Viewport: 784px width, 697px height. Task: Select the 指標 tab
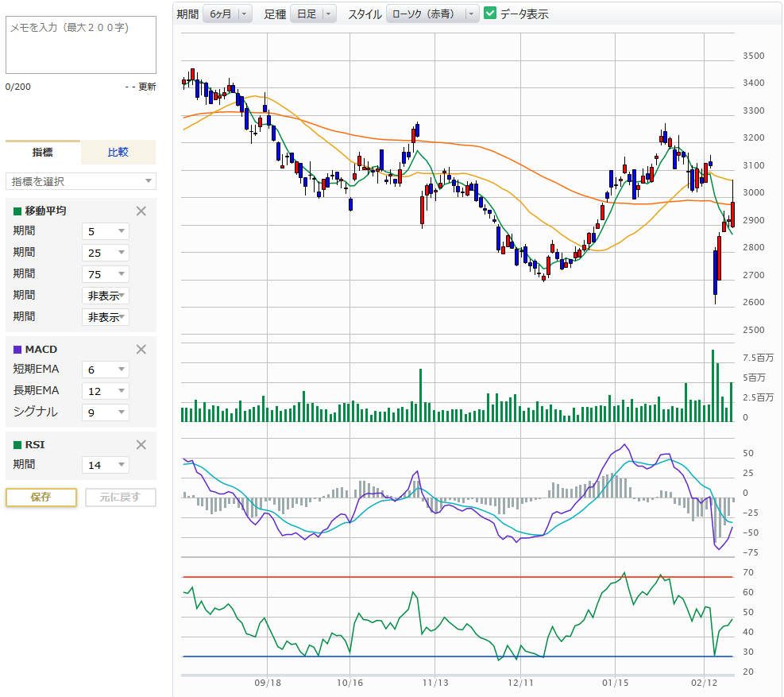[43, 152]
